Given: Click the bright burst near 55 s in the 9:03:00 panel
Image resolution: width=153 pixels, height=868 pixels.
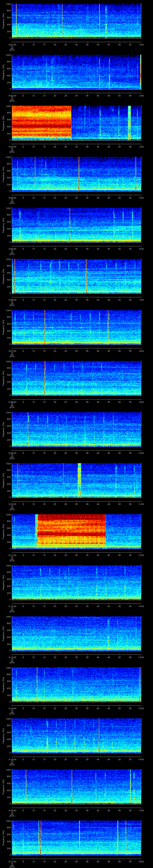Looking at the screenshot, I should click(129, 123).
